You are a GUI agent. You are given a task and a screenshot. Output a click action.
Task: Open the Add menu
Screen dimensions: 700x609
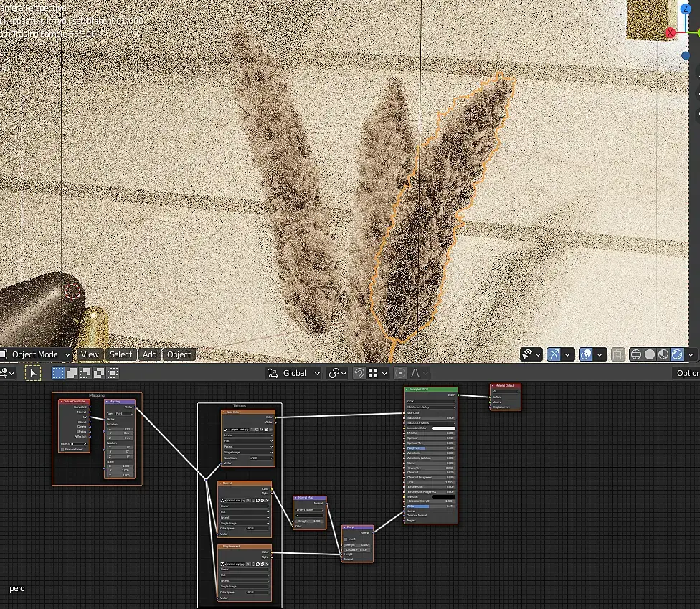click(150, 354)
